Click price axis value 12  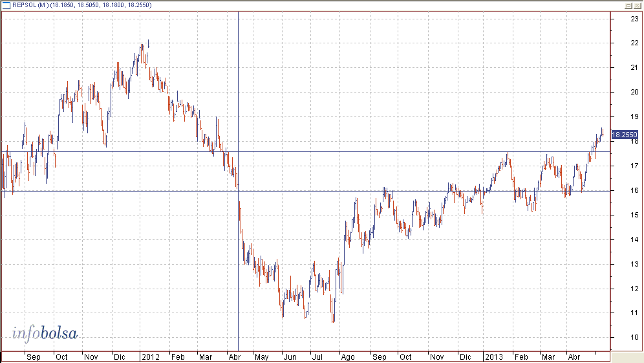[634, 289]
